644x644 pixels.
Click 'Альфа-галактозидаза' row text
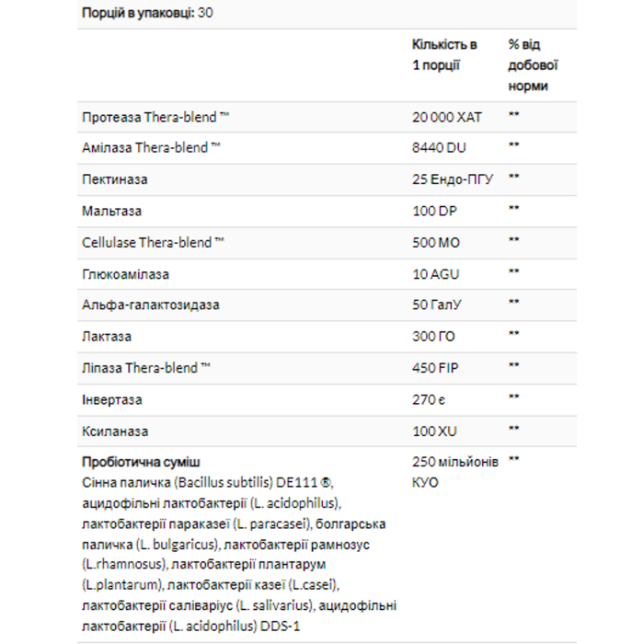point(150,305)
